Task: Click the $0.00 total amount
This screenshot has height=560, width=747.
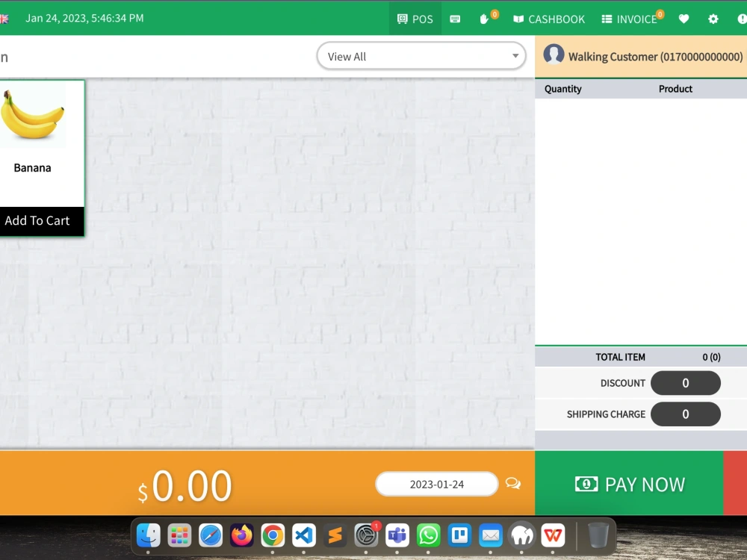Action: point(185,486)
